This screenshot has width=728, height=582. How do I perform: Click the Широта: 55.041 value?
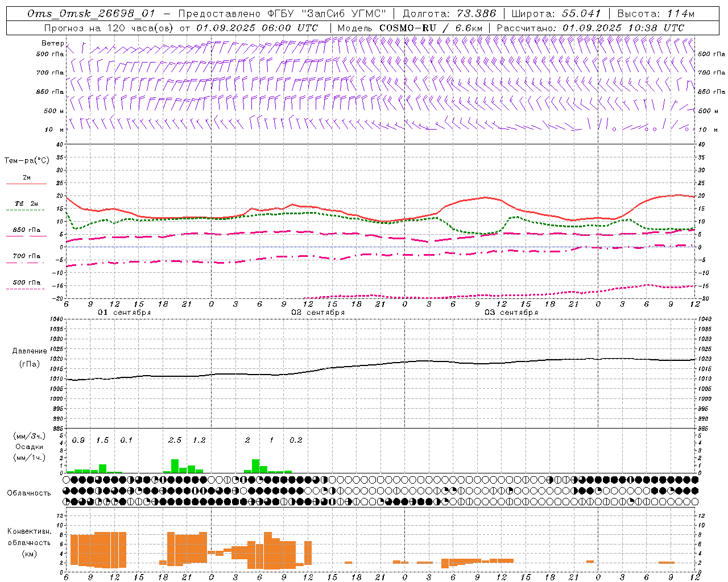[x=556, y=14]
